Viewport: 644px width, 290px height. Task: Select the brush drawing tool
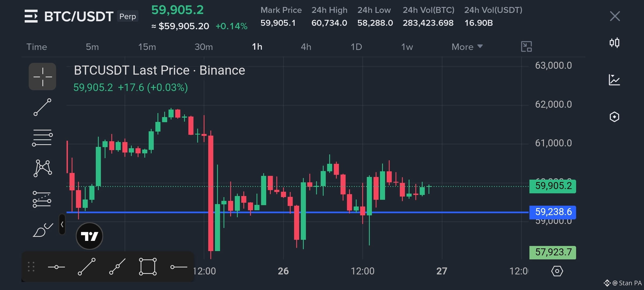tap(43, 230)
